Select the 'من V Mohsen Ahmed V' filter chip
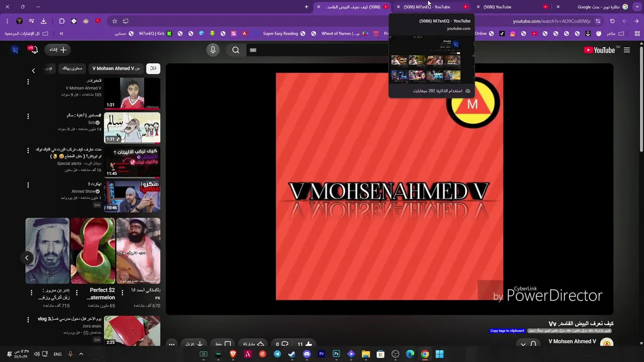Image resolution: width=644 pixels, height=362 pixels. (x=116, y=68)
